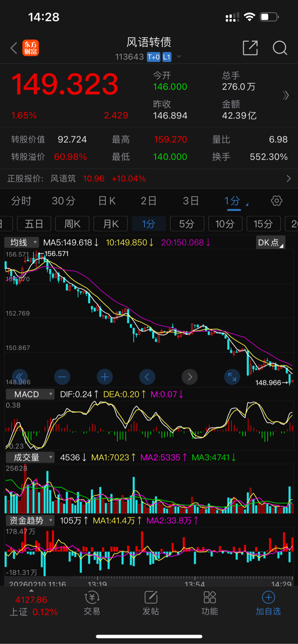Tap the 金额 42.39亿 value
The width and height of the screenshot is (298, 644).
coord(239,115)
